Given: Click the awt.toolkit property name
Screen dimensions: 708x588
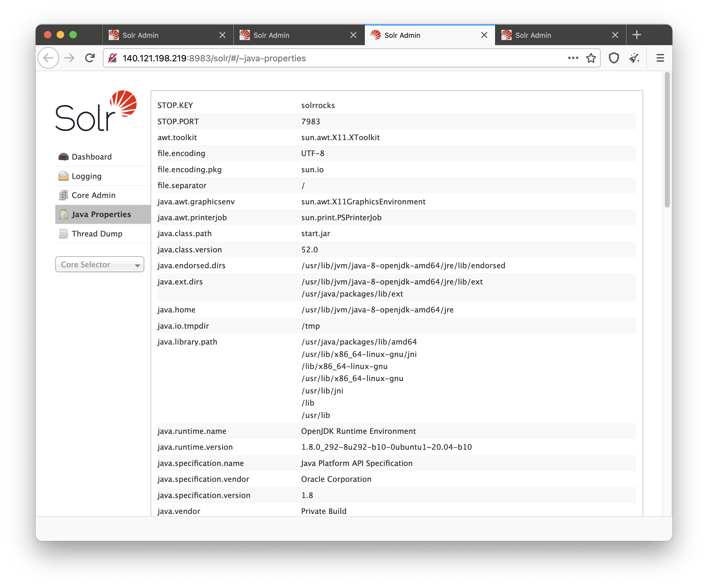Looking at the screenshot, I should click(x=177, y=137).
